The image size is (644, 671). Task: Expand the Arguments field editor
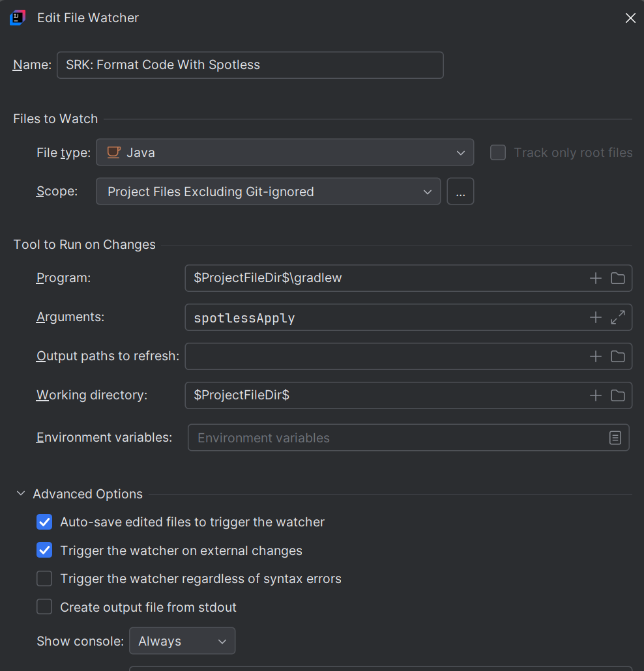[618, 317]
